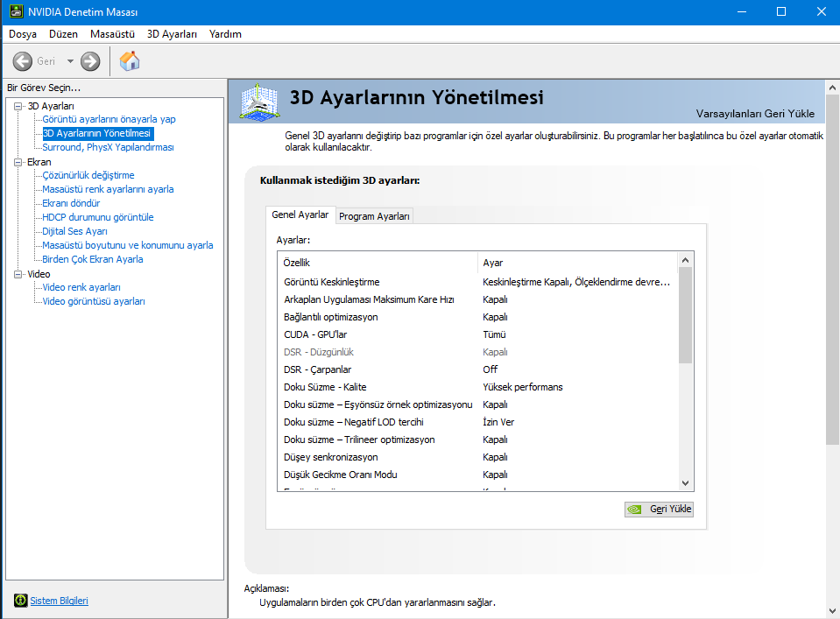Screen dimensions: 840x619
Task: Open Çözünürlük değiştirme page
Action: (88, 175)
